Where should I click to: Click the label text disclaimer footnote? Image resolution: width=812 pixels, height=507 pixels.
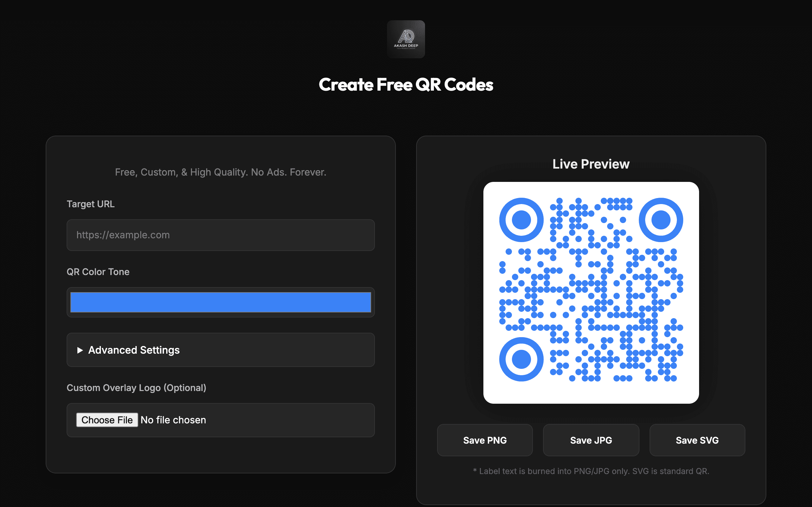pos(591,471)
